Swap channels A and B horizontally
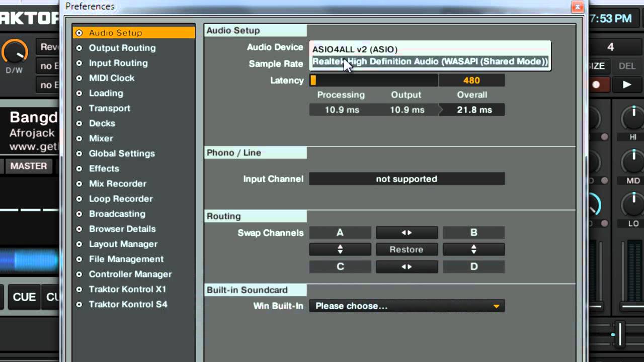The height and width of the screenshot is (362, 644). [407, 232]
